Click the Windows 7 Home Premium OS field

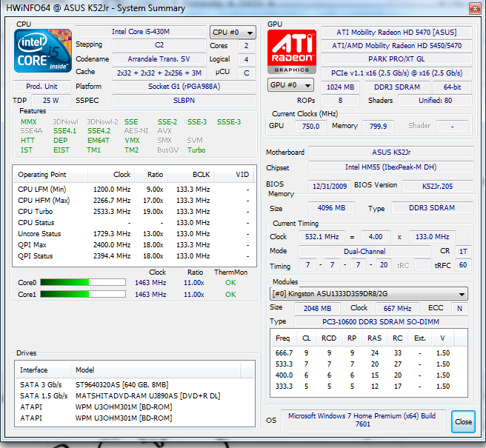362,420
